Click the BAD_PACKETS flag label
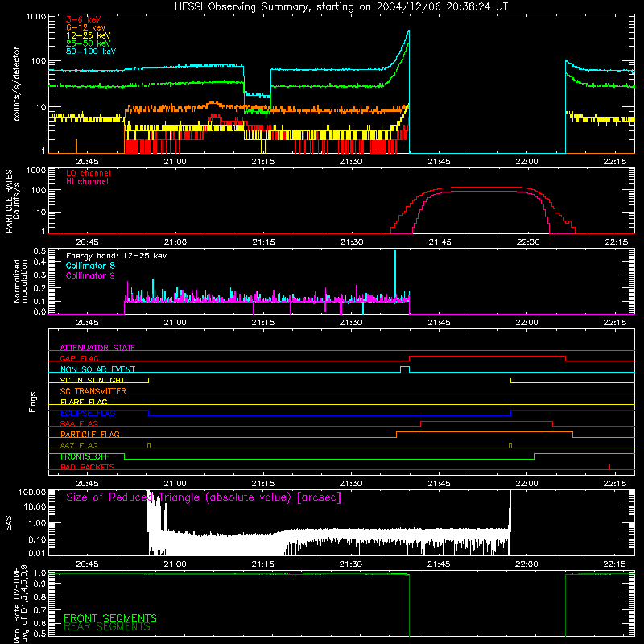This screenshot has width=644, height=644. [x=88, y=467]
